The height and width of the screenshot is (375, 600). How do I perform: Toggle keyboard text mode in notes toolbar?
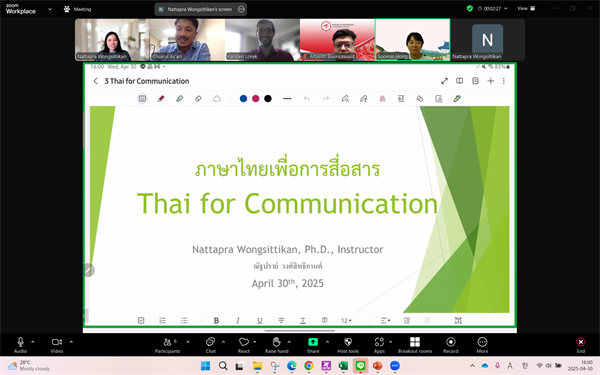[142, 99]
